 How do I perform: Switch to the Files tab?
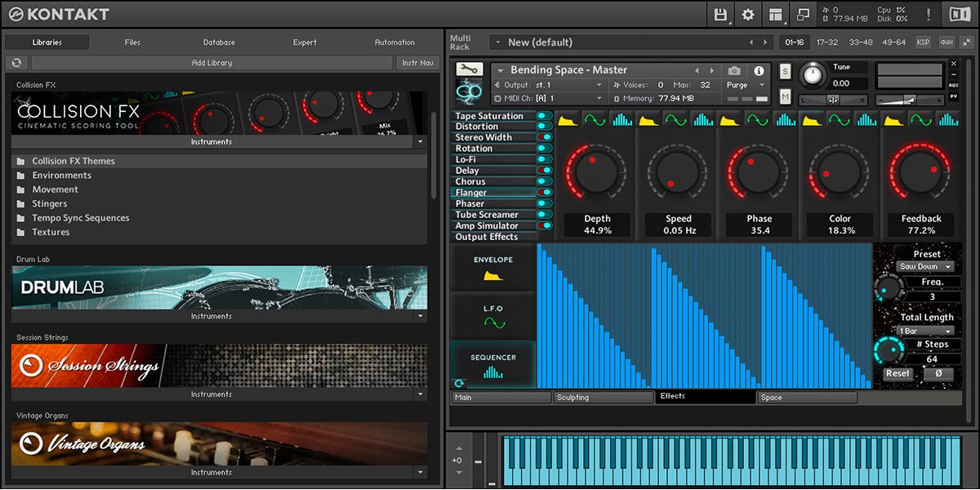[x=132, y=42]
